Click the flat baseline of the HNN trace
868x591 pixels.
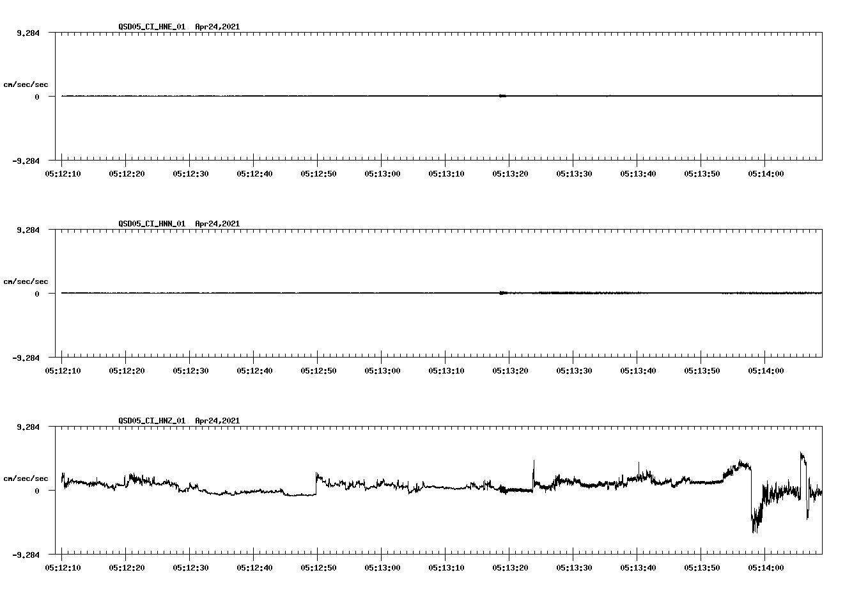tap(256, 294)
